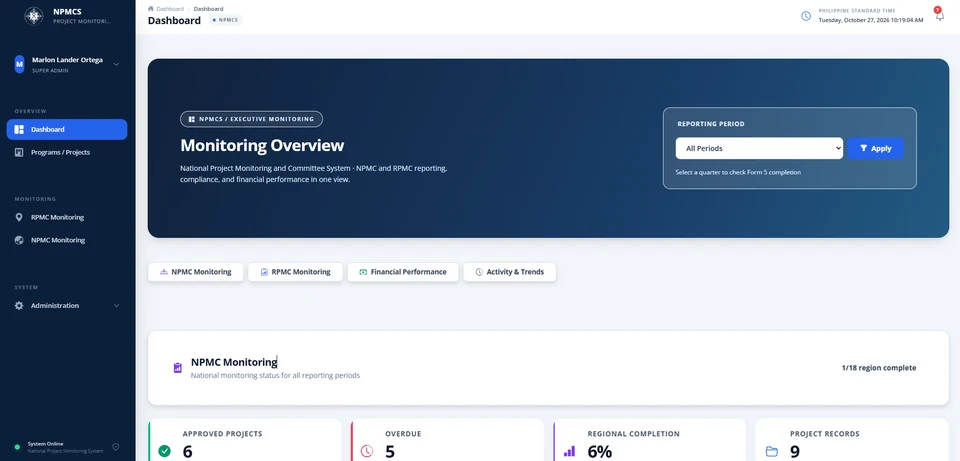Open Dashboard in the sidebar
Viewport: 960px width, 461px height.
click(67, 129)
